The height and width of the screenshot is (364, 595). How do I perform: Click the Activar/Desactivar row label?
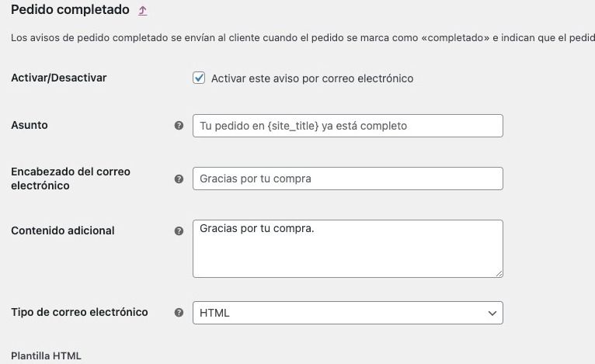coord(59,78)
